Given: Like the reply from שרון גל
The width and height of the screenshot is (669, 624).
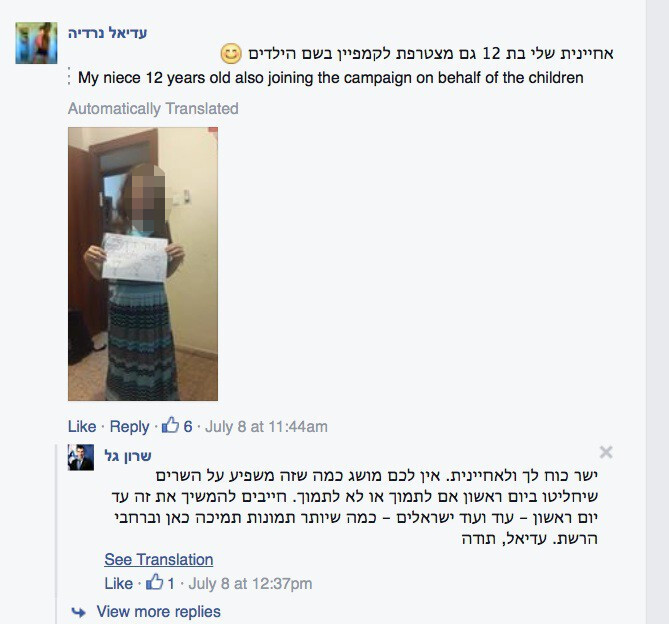Looking at the screenshot, I should point(119,583).
